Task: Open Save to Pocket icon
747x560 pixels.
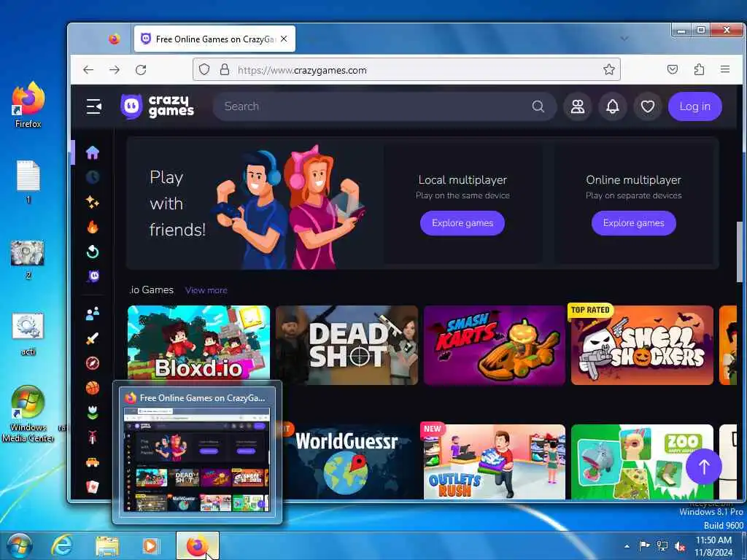Action: click(672, 69)
